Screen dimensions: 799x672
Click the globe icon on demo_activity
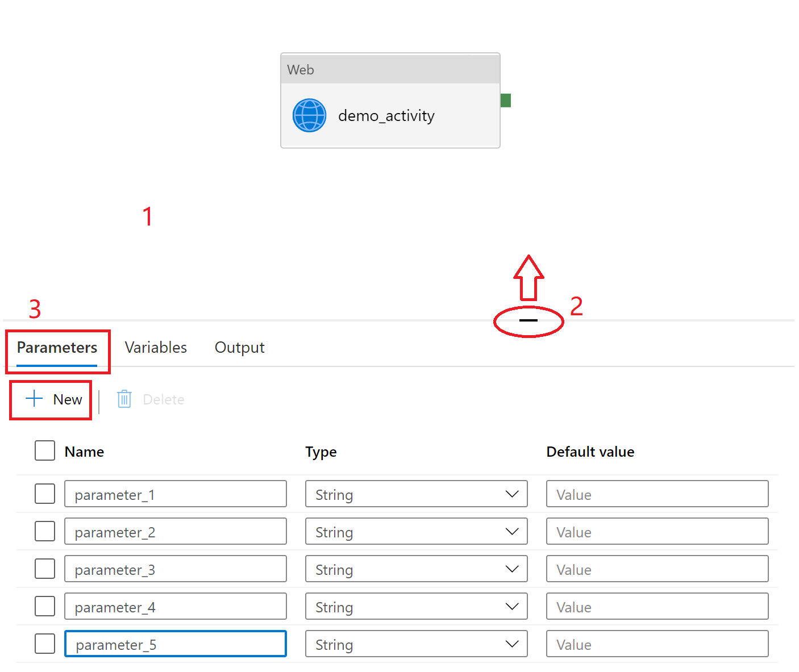pos(309,115)
